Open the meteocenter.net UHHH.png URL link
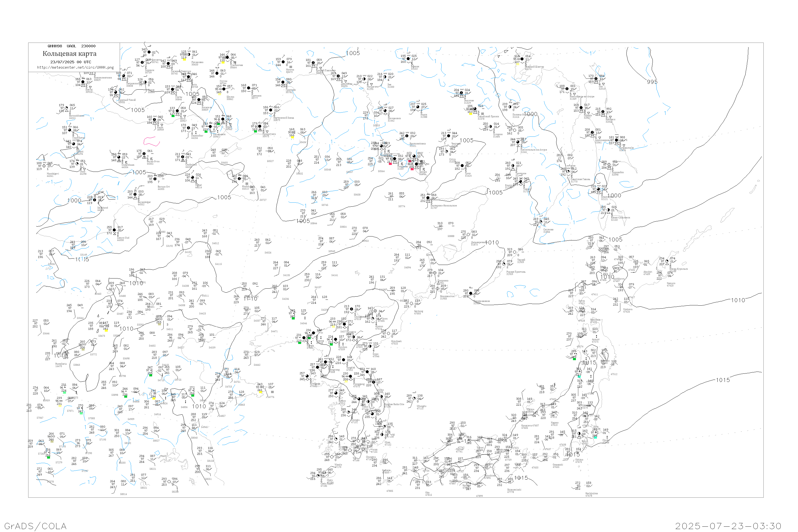The height and width of the screenshot is (532, 798). [75, 68]
